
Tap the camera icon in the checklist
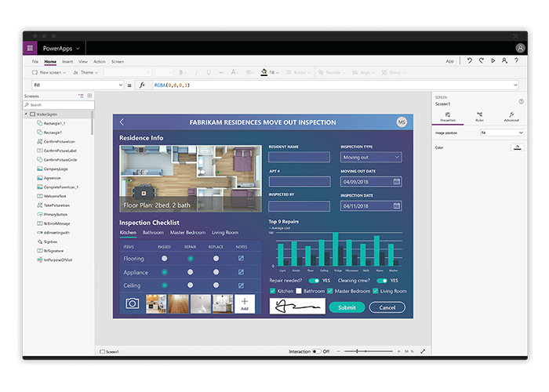coord(133,303)
